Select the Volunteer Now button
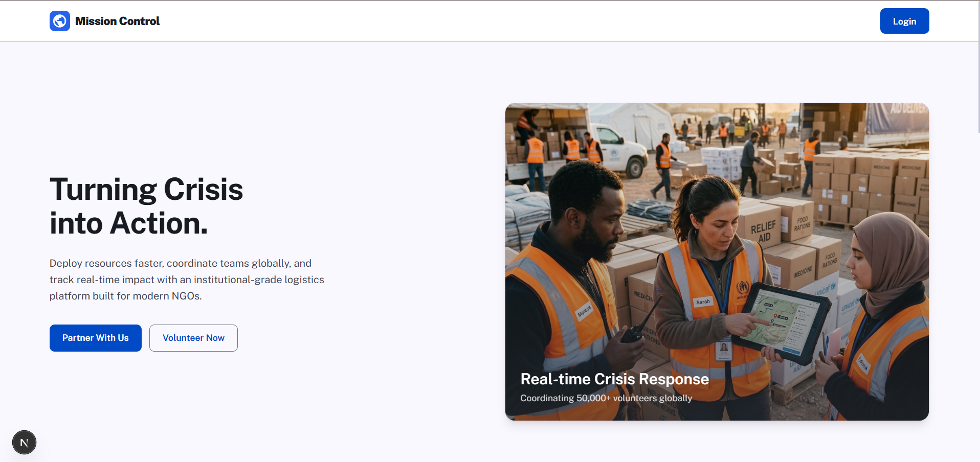The image size is (980, 462). [x=193, y=338]
